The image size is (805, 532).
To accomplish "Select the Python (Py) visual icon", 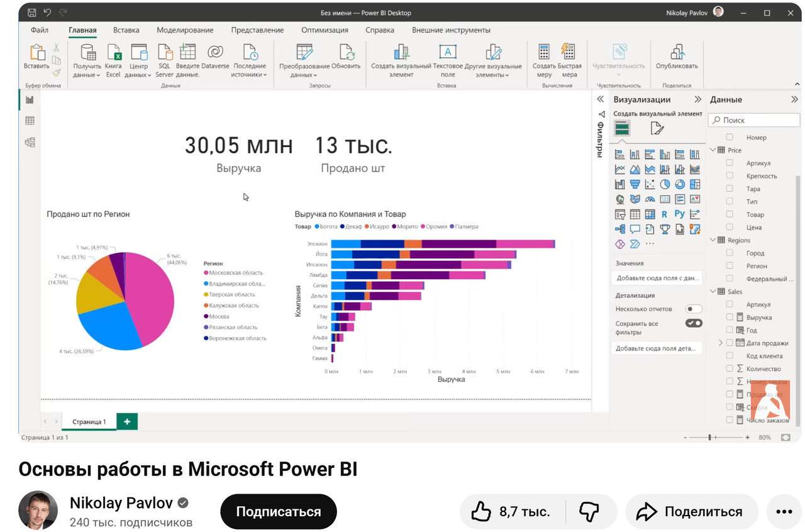I will (x=680, y=214).
